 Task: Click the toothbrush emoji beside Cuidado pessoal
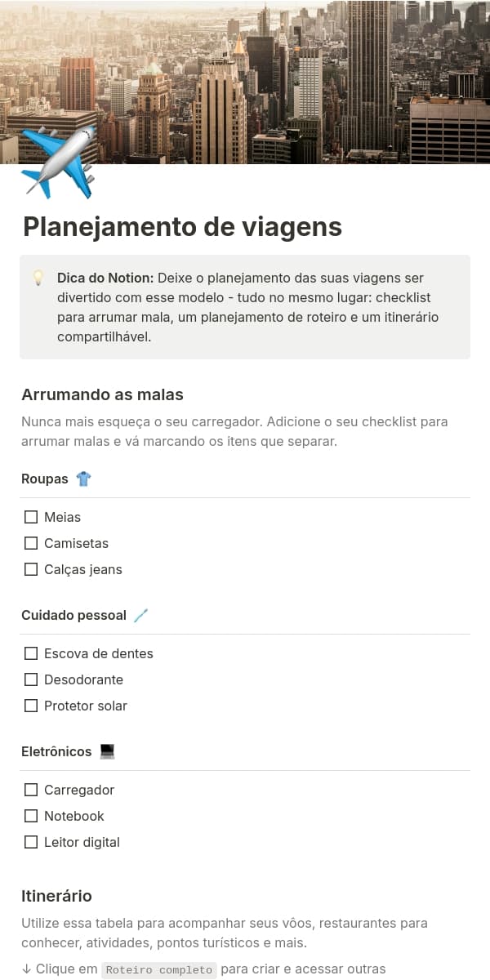click(x=141, y=615)
